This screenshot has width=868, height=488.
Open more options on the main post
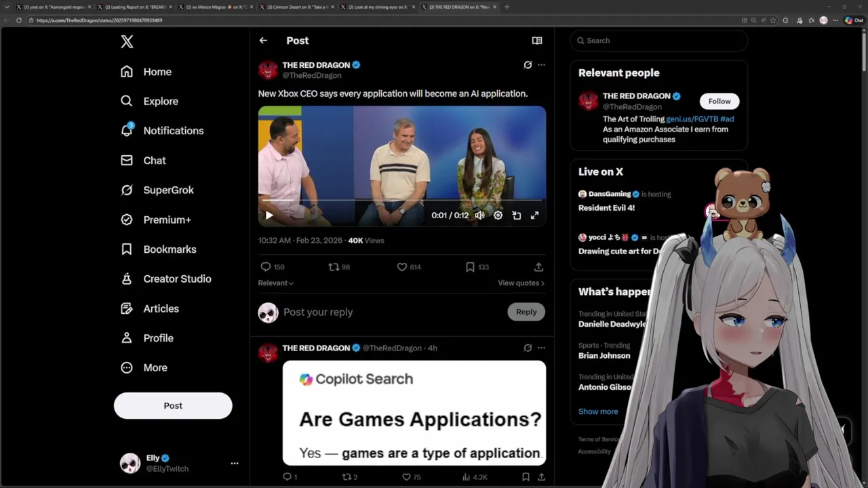[541, 65]
